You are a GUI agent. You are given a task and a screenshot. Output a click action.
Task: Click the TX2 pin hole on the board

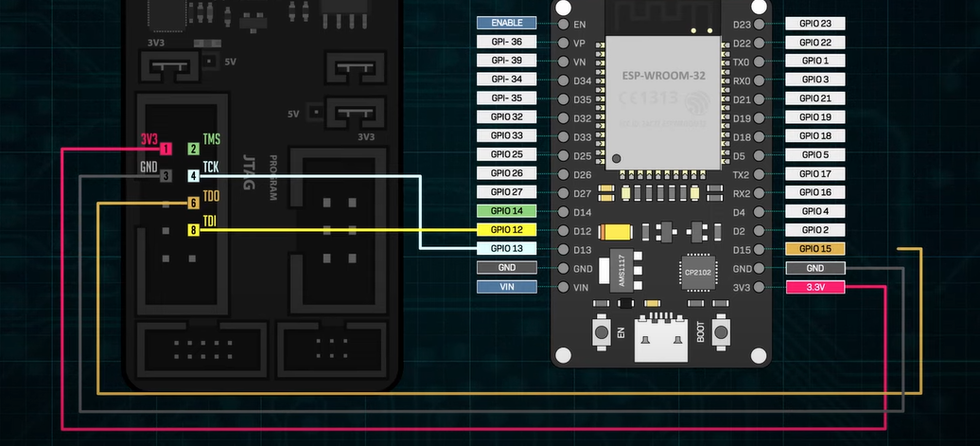tap(759, 174)
